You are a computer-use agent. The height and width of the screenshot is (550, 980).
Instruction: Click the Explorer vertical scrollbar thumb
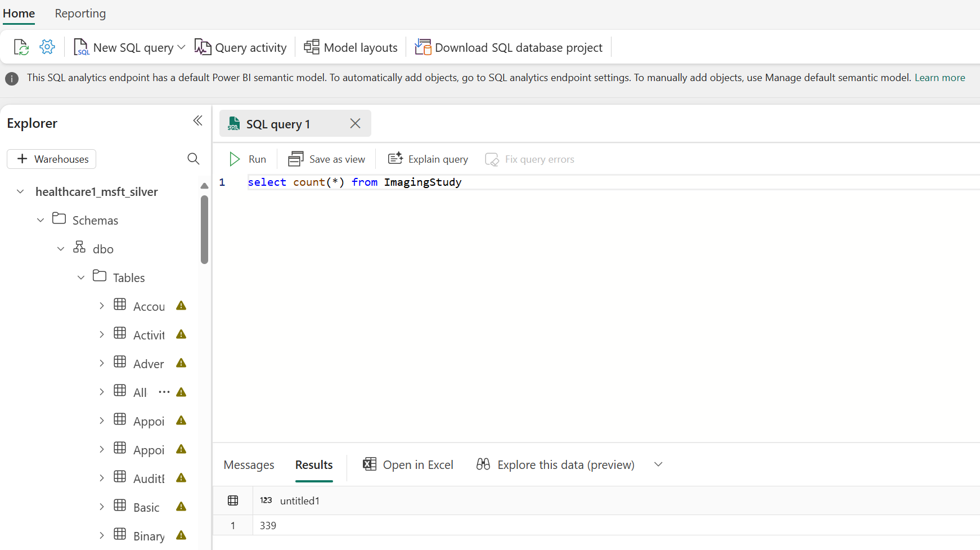204,230
